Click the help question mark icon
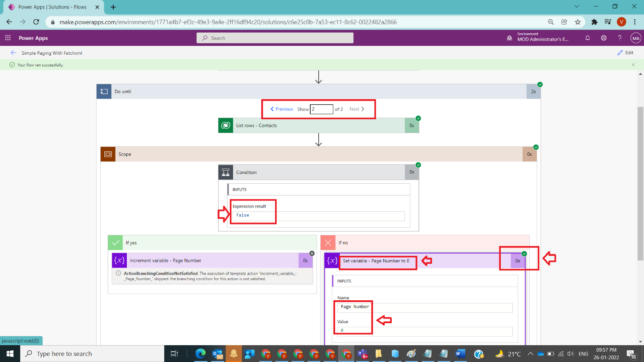 tap(619, 38)
